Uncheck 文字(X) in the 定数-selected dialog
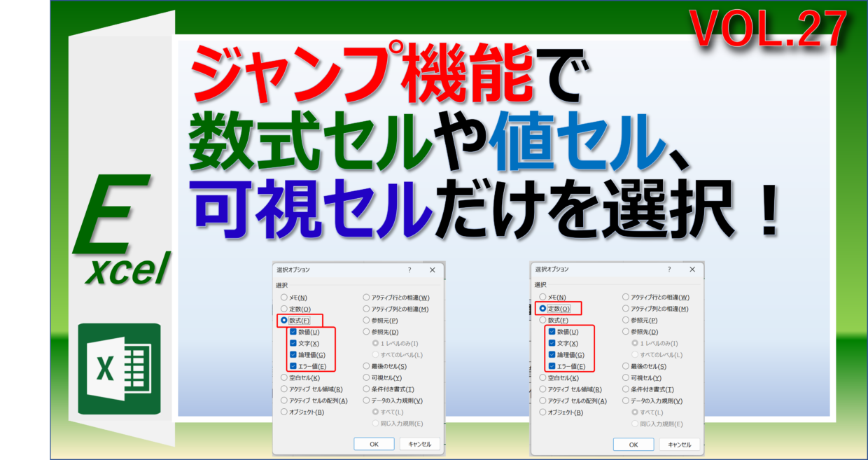Viewport: 868px width, 460px height. click(552, 343)
